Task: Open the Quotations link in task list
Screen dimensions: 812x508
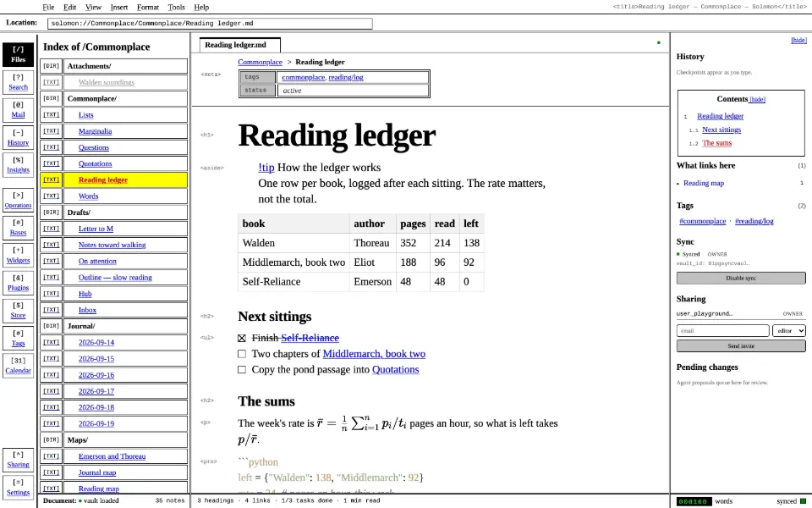Action: click(395, 370)
